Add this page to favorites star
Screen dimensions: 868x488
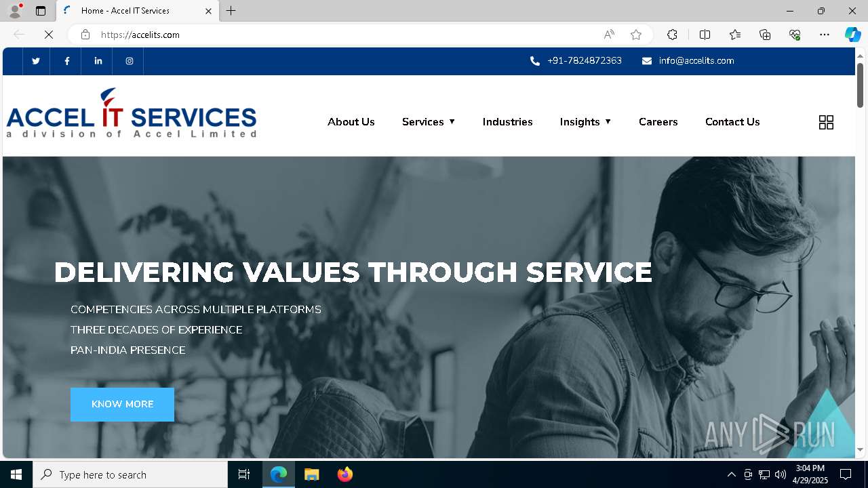[636, 35]
